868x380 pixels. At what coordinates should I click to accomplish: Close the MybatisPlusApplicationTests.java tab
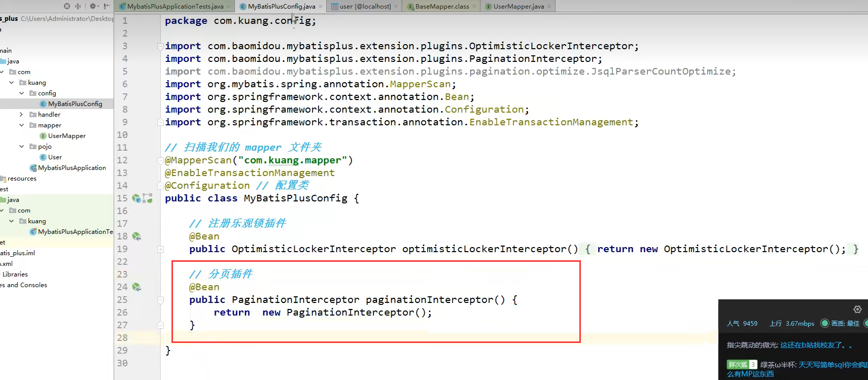point(229,7)
